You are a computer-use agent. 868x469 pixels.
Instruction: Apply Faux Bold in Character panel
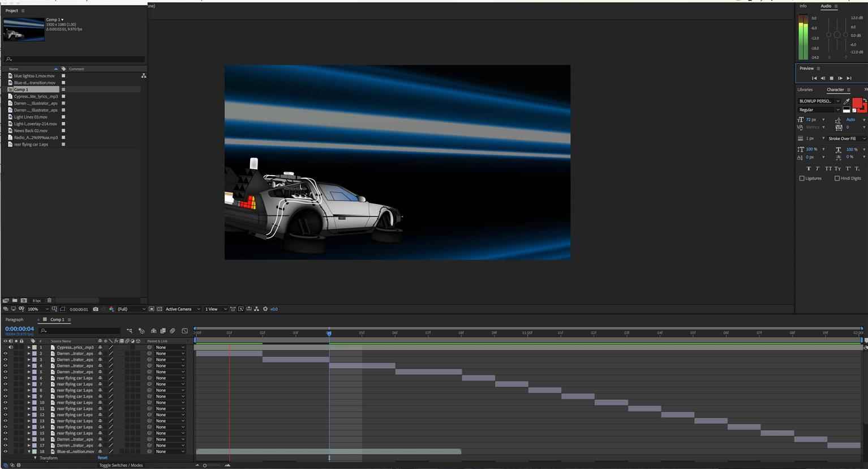(809, 169)
